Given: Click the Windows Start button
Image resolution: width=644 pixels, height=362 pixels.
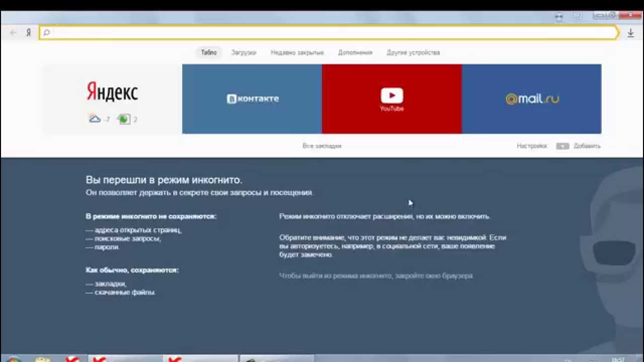Looking at the screenshot, I should pyautogui.click(x=14, y=359).
